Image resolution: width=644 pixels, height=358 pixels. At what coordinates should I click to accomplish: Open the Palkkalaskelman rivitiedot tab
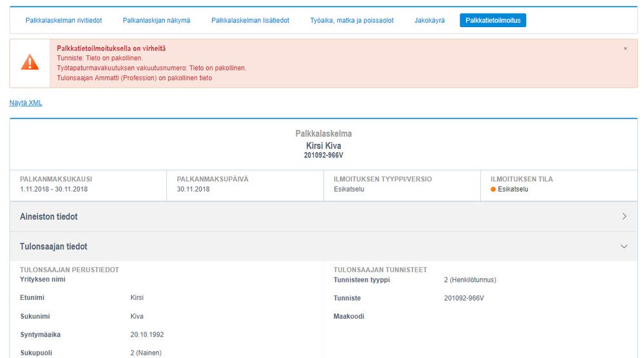(64, 20)
